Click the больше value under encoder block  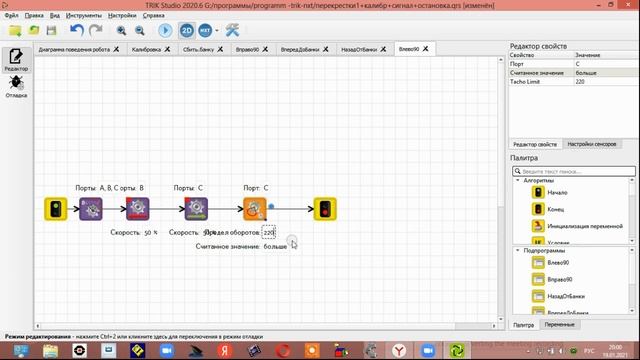[x=275, y=247]
